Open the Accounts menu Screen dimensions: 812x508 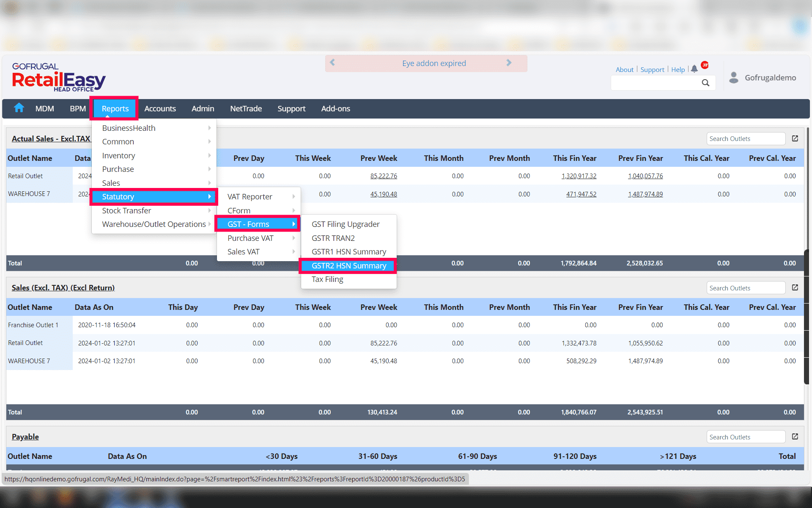pos(160,109)
